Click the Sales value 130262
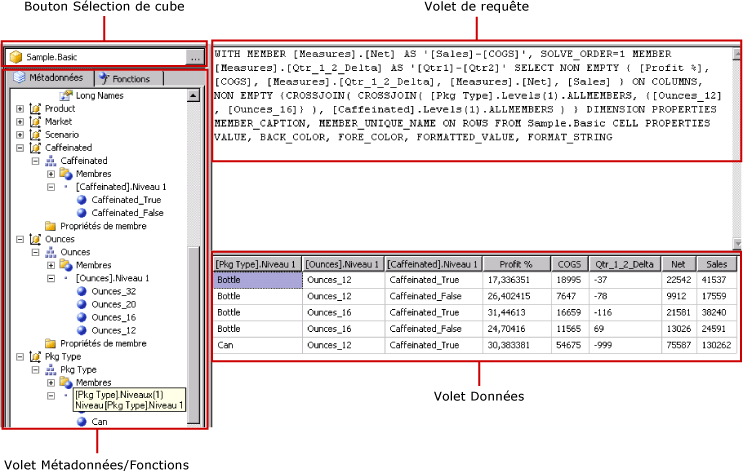This screenshot has width=744, height=472. 716,345
